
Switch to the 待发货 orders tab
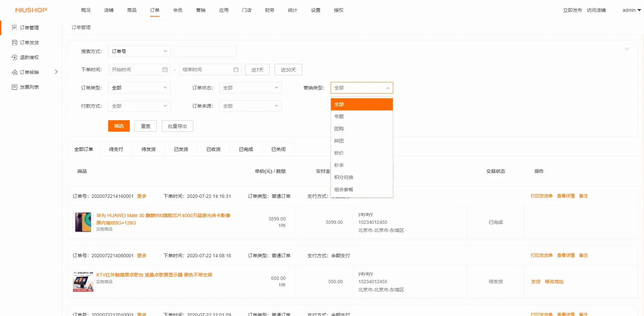pyautogui.click(x=148, y=149)
